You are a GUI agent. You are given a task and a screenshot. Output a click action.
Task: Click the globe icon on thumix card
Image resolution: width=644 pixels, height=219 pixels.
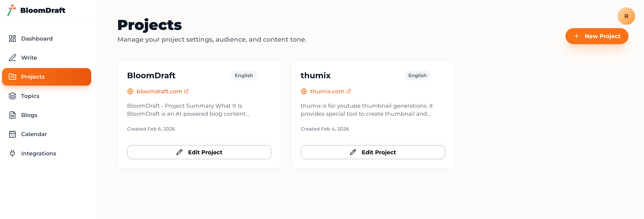[304, 91]
